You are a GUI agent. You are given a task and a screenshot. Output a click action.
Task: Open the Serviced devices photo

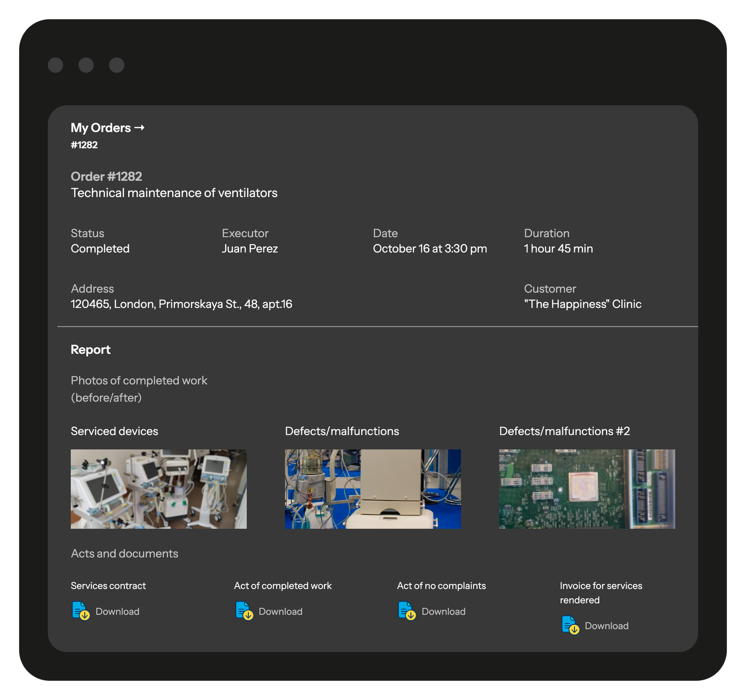pos(159,489)
